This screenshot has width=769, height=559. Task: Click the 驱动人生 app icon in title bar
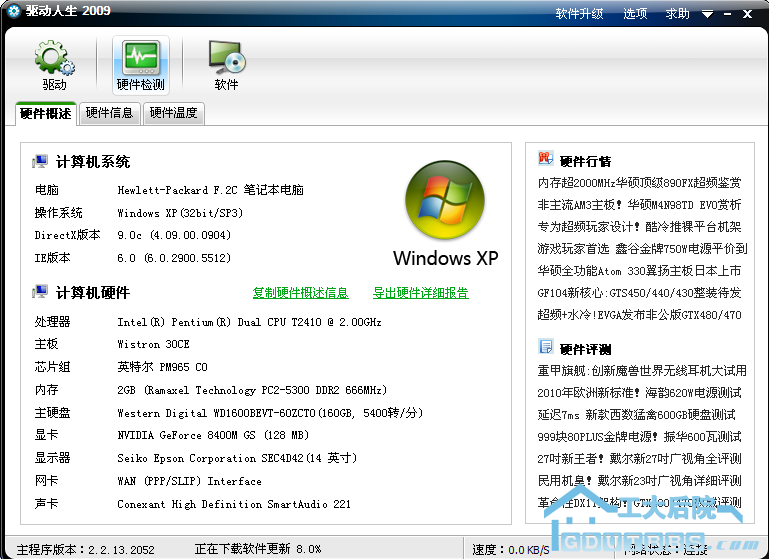pos(13,12)
